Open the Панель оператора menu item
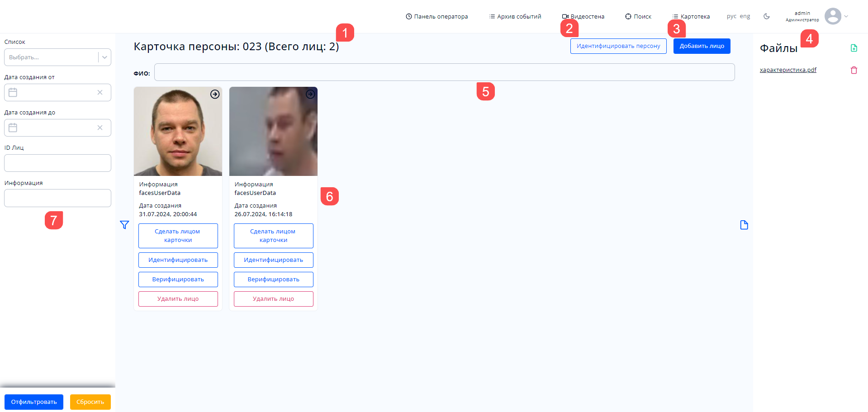 (436, 16)
